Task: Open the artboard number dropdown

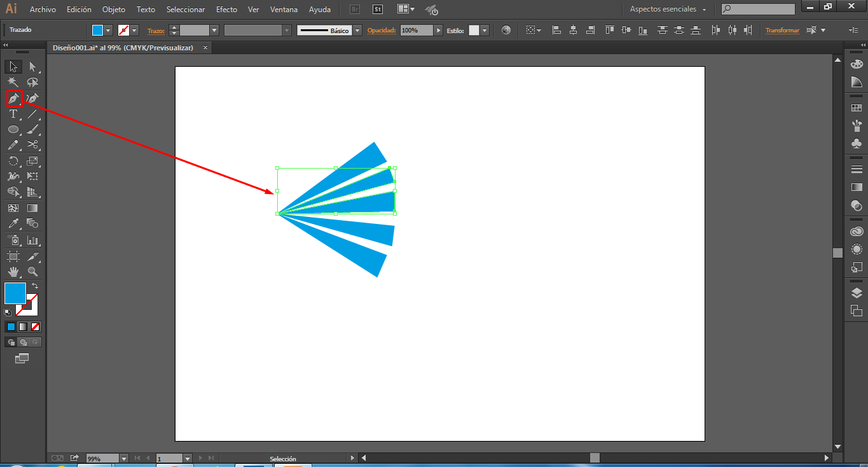Action: pos(188,458)
